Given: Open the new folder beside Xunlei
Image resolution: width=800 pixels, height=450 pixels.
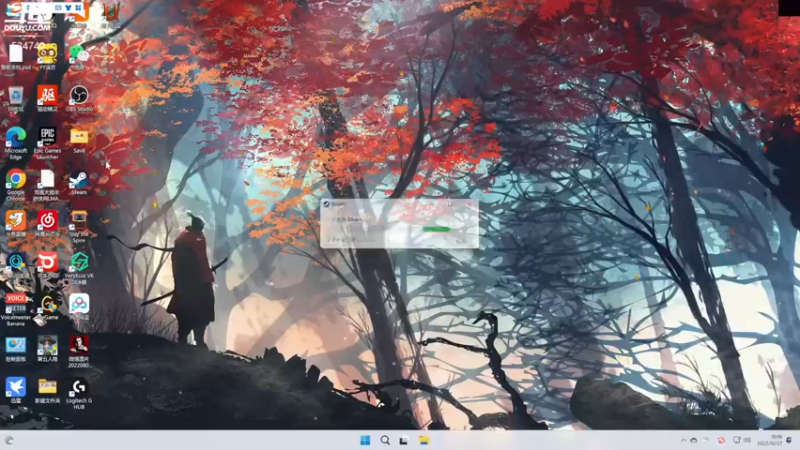Looking at the screenshot, I should [x=47, y=390].
